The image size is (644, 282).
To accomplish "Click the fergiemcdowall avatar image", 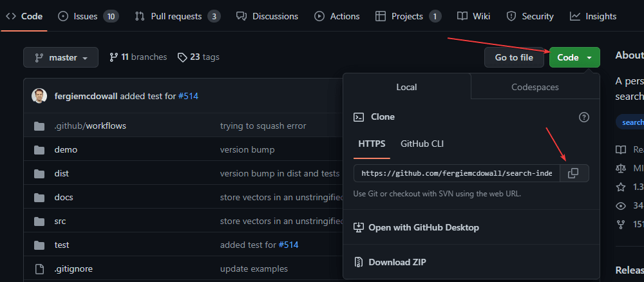I will 39,96.
